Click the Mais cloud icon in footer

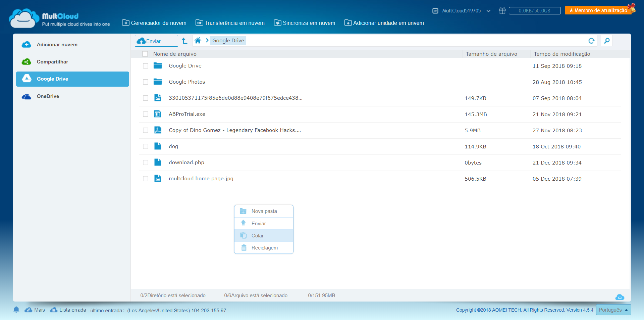coord(29,310)
